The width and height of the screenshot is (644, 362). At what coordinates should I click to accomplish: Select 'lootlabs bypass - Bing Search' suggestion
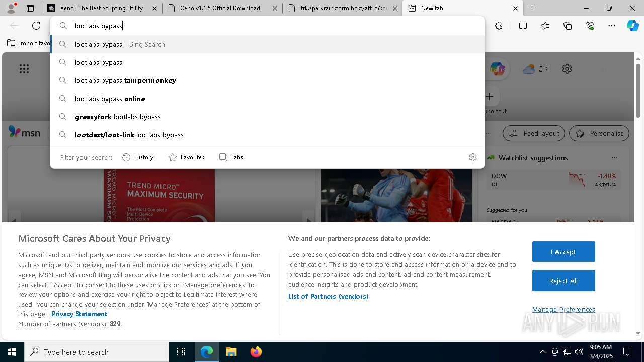pyautogui.click(x=267, y=44)
